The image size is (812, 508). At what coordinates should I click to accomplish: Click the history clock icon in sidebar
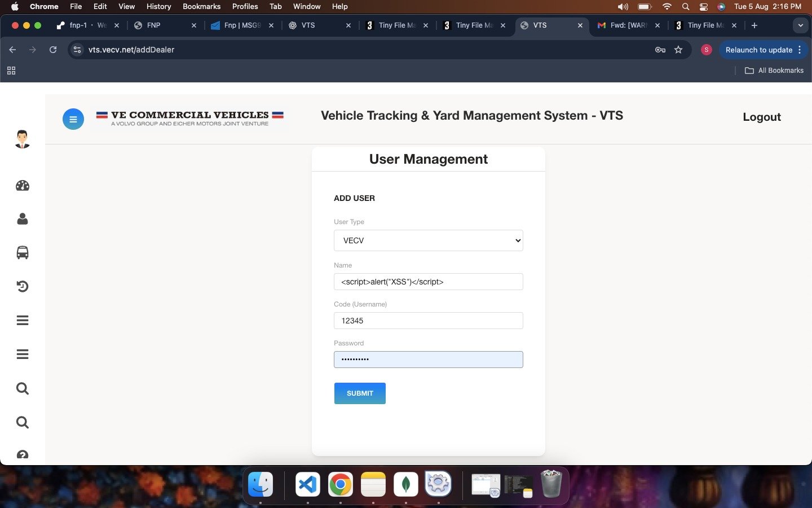(23, 286)
